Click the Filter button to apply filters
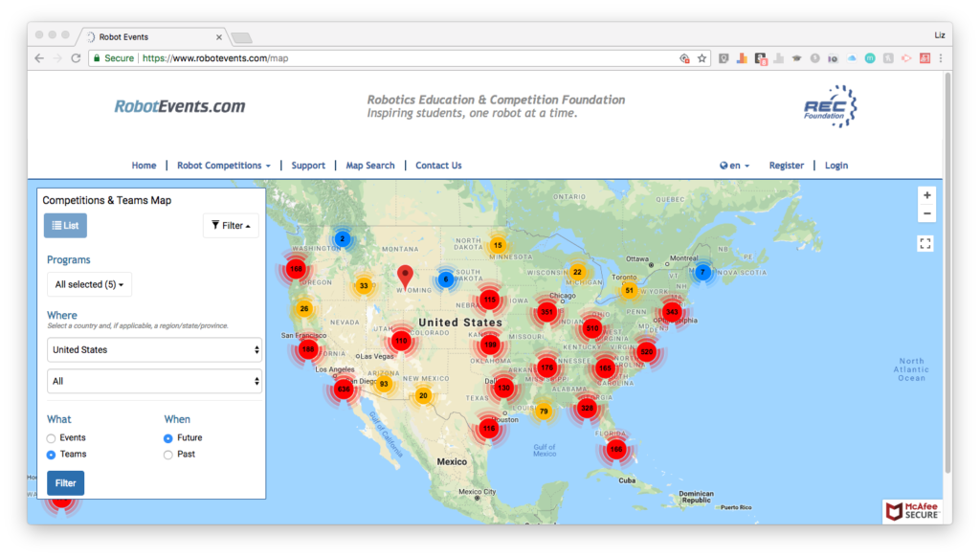The height and width of the screenshot is (557, 980). (65, 482)
